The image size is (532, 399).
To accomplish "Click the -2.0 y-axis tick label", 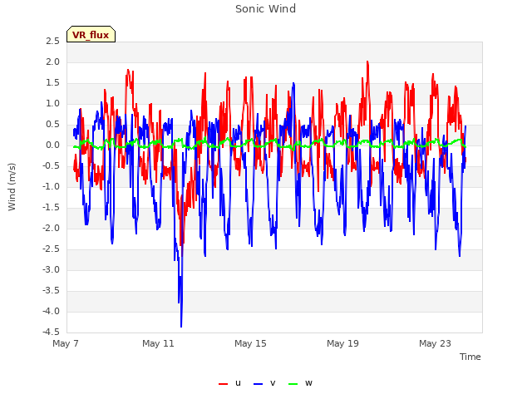I will 52,229.
